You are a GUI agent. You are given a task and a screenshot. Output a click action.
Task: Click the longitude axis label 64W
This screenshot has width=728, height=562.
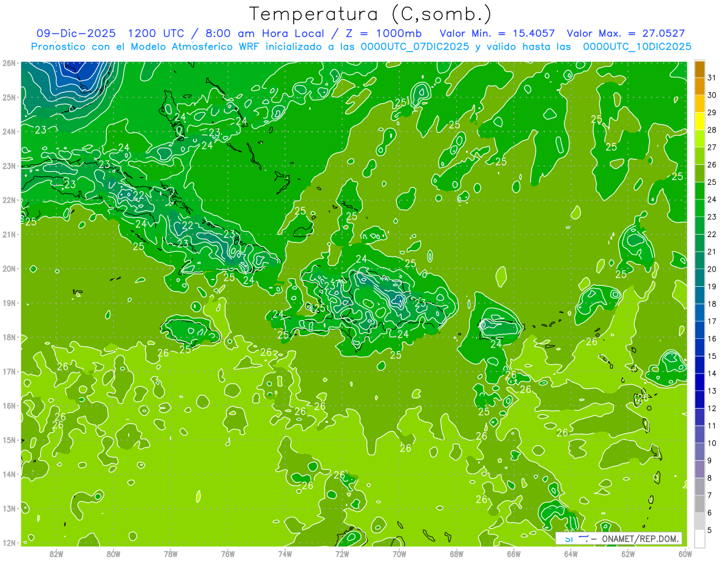(571, 554)
